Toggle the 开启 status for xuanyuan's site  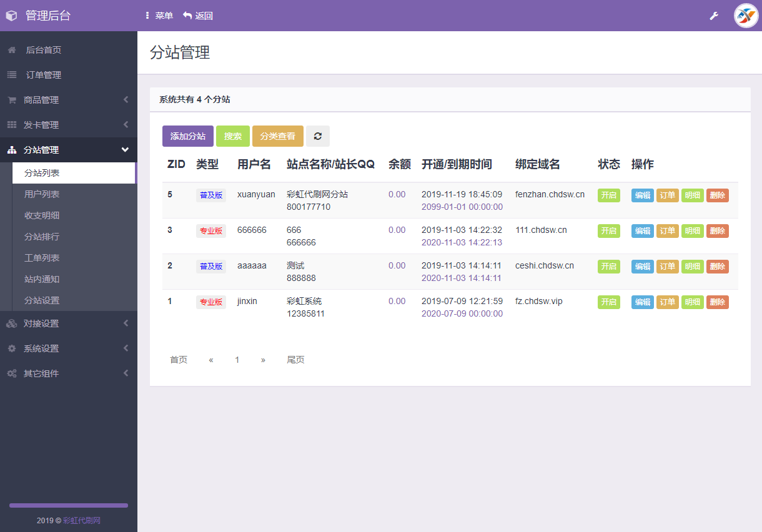click(608, 195)
